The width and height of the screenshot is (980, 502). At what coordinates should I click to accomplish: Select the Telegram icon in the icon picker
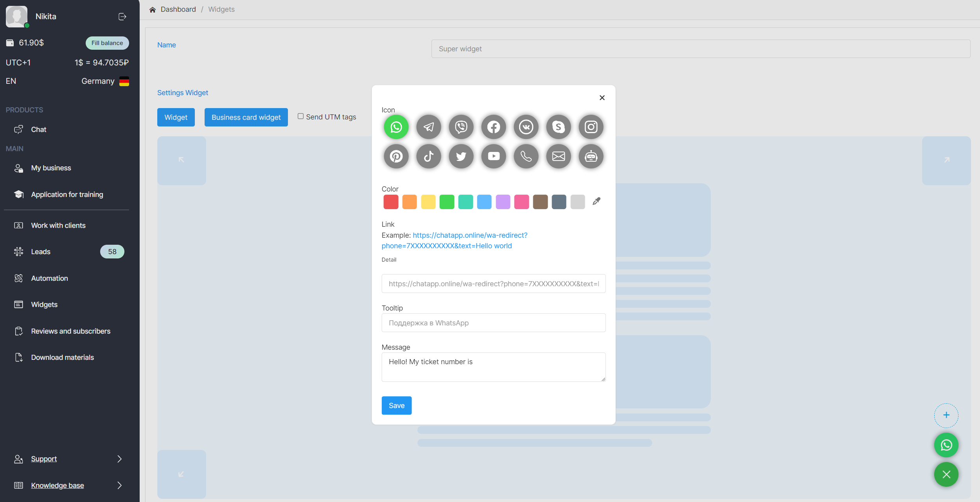[x=429, y=127]
